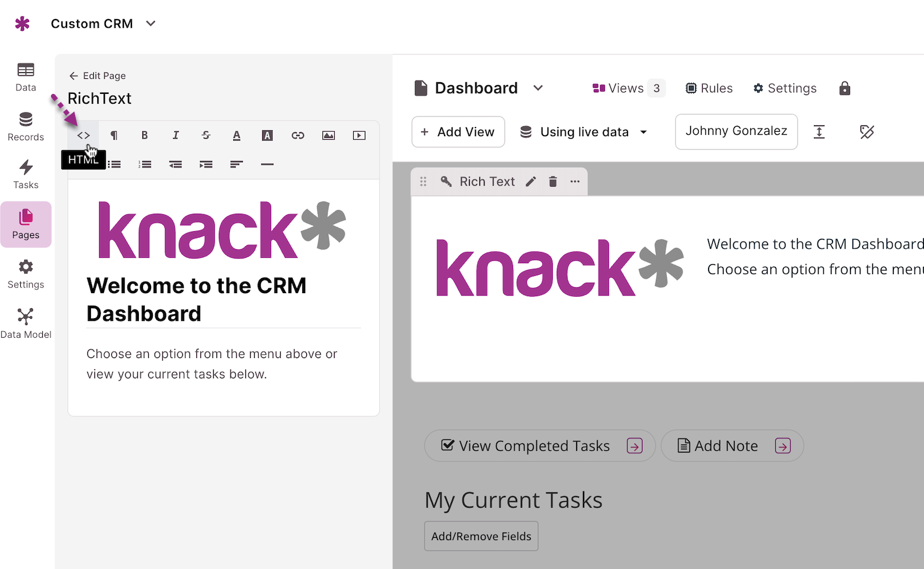Expand the Dashboard page dropdown chevron
Viewport: 924px width, 569px height.
click(538, 88)
